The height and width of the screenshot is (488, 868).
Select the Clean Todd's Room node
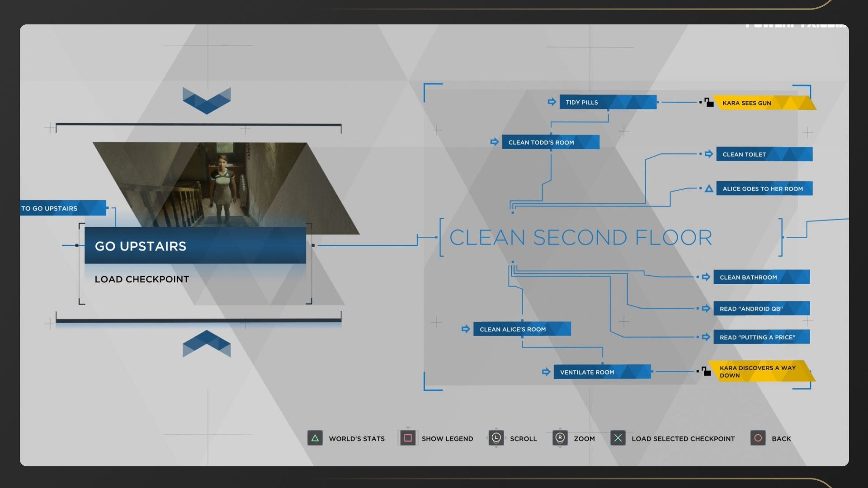[550, 142]
